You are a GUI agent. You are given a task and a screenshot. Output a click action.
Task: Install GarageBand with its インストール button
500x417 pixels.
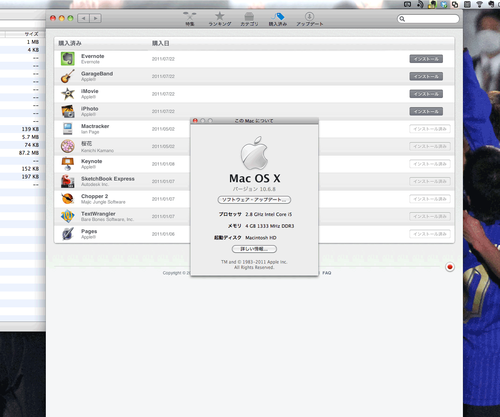point(426,76)
